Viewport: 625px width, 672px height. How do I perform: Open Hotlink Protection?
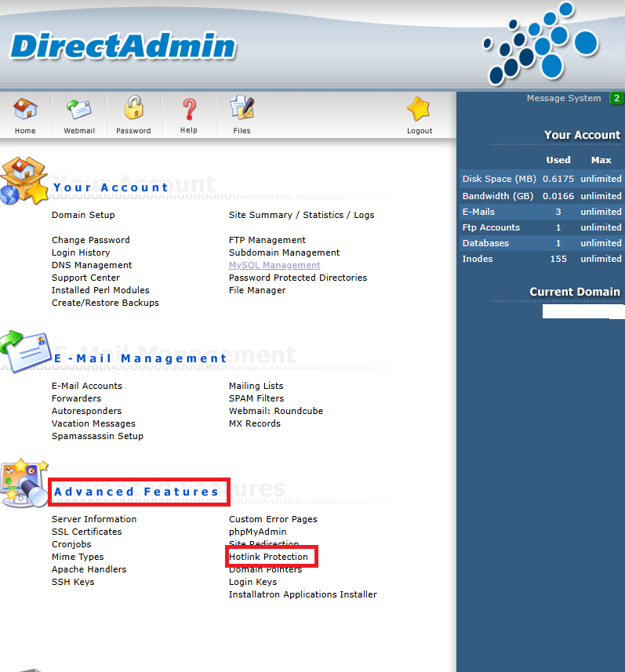coord(268,558)
